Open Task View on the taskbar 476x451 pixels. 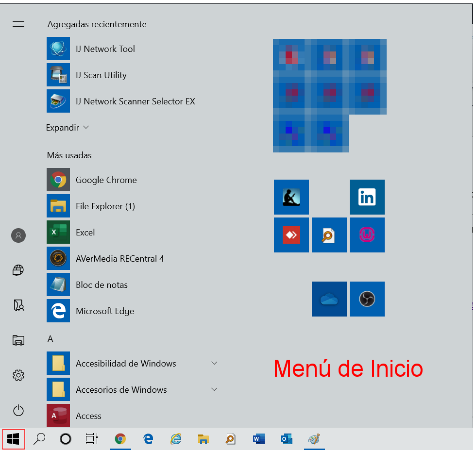pyautogui.click(x=92, y=439)
